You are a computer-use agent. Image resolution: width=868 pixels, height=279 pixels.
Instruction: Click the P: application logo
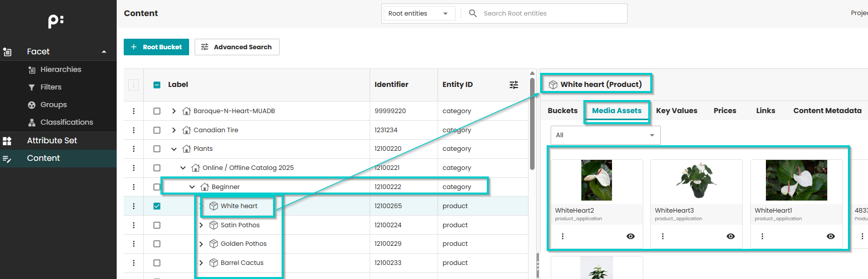point(56,21)
